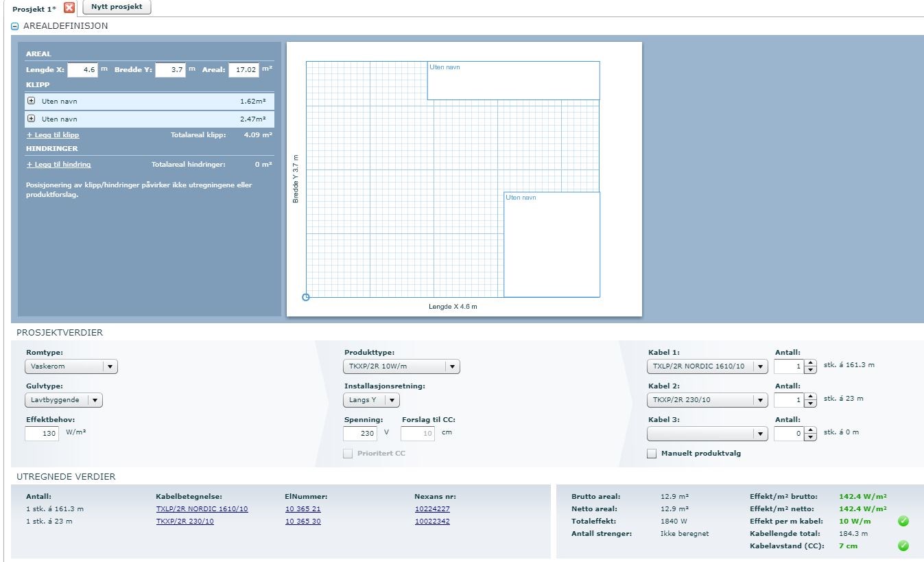Screen dimensions: 924x562
Task: Click the Effektbehov input field
Action: coord(42,434)
